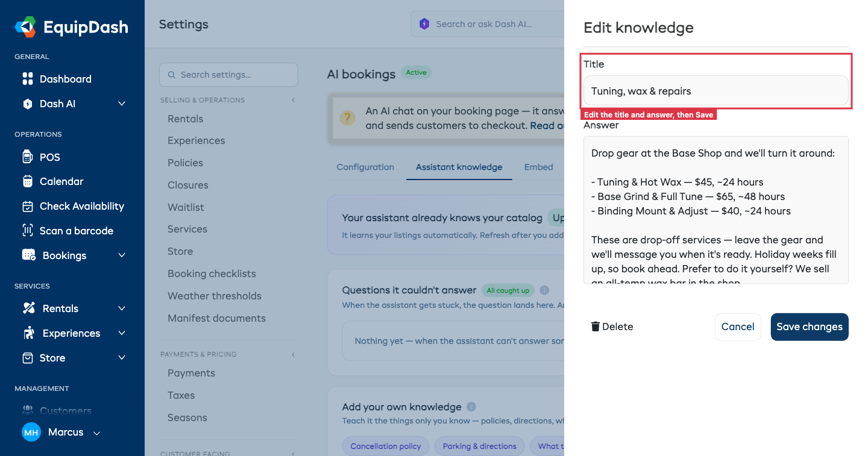Expand the Store sidebar chevron
868x456 pixels.
click(122, 358)
